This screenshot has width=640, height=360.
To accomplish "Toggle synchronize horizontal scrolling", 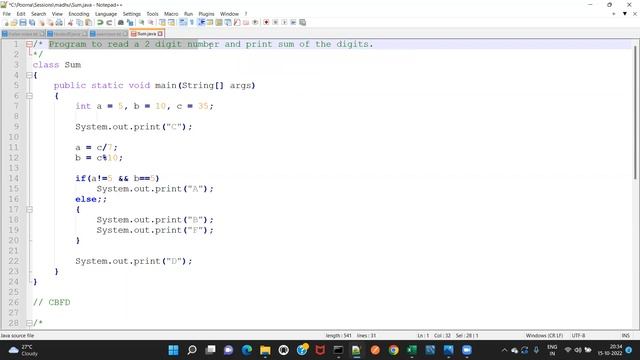I will point(171,22).
